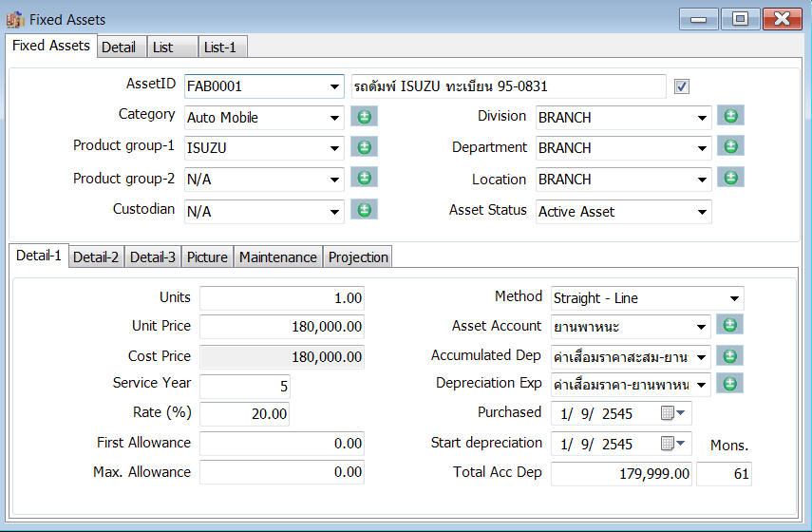Click the Total Acc Dep amount field
Screen dimensions: 812x532
(x=621, y=473)
